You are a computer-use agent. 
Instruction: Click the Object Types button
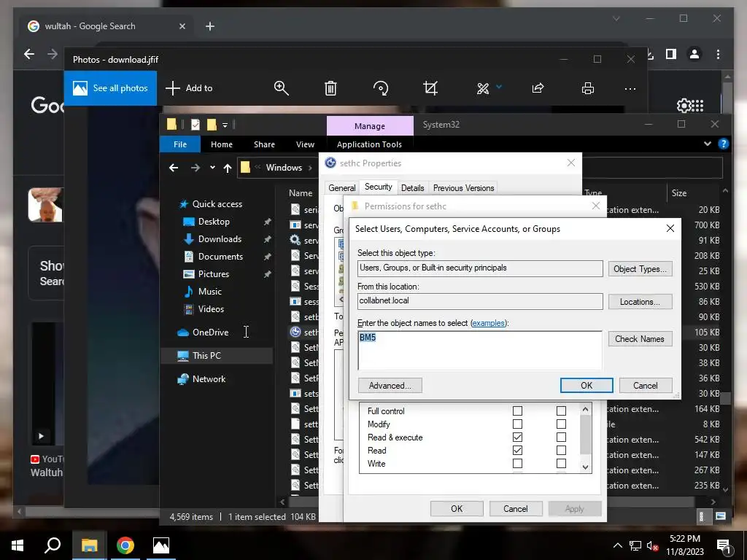(x=640, y=268)
